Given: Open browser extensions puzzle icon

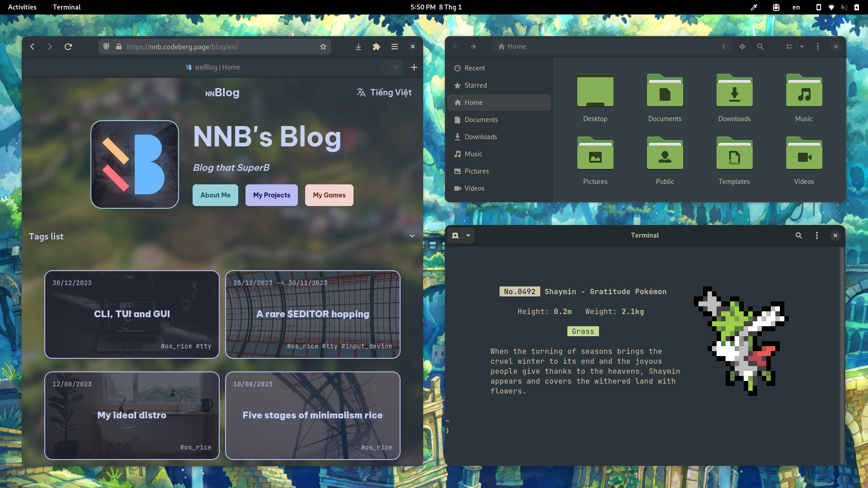Looking at the screenshot, I should click(x=376, y=47).
